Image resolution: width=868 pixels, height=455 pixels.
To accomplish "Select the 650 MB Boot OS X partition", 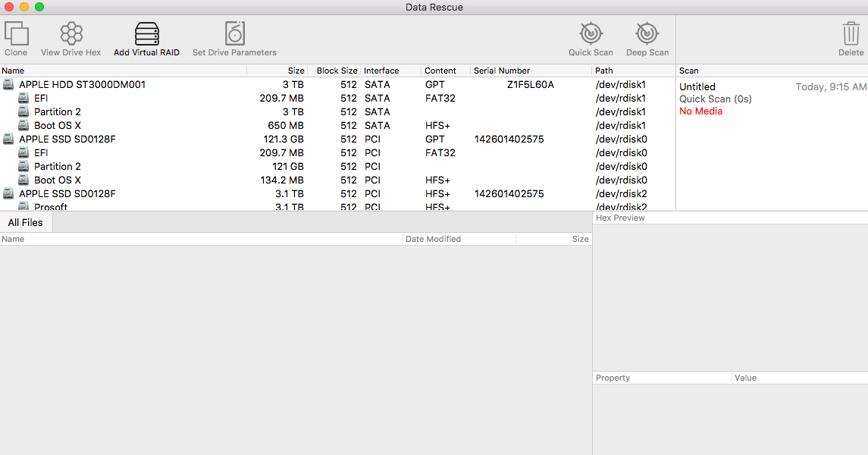I will tap(57, 126).
